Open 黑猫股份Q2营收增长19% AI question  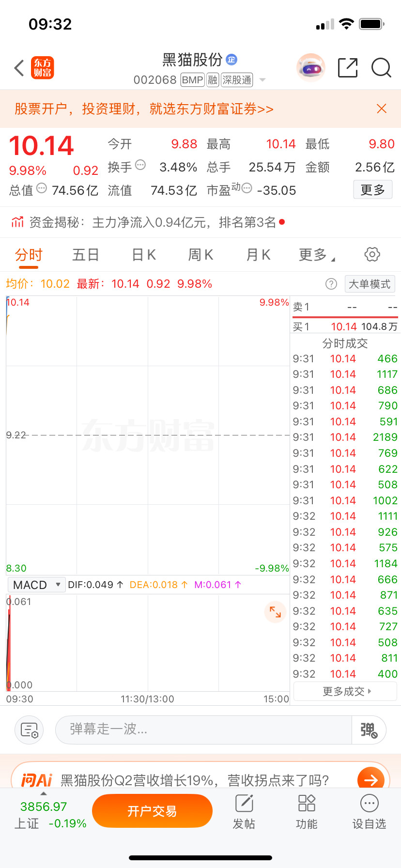(x=195, y=780)
